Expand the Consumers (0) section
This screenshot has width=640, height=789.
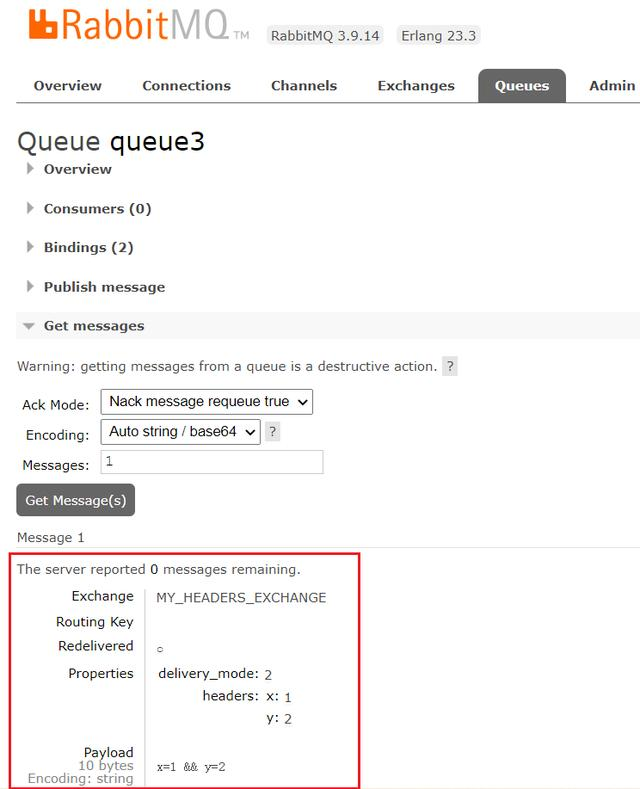(97, 208)
